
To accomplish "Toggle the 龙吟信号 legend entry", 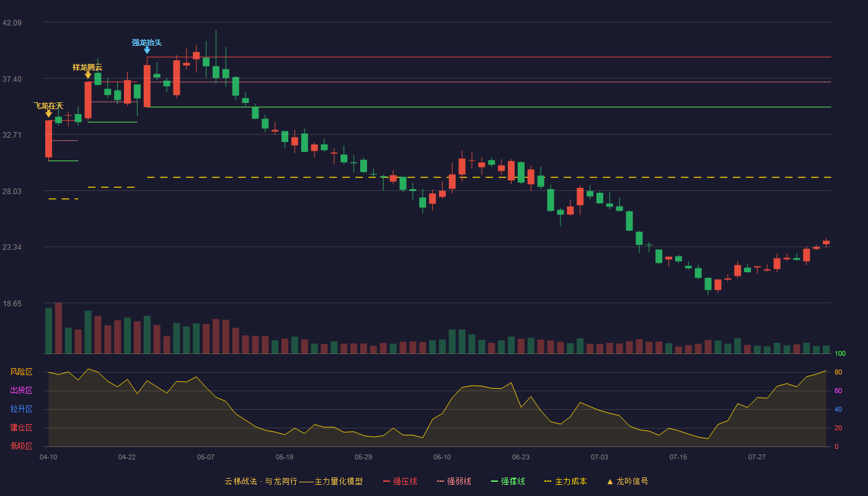I will [627, 481].
